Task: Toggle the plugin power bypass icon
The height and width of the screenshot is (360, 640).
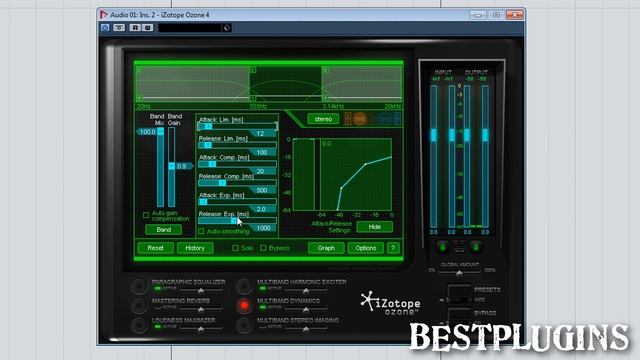Action: pos(105,27)
